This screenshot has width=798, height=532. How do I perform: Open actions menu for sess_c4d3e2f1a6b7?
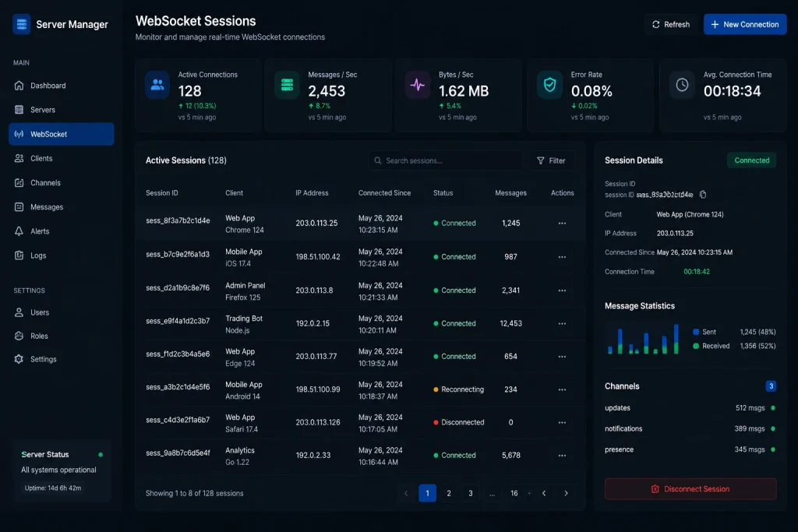click(562, 423)
